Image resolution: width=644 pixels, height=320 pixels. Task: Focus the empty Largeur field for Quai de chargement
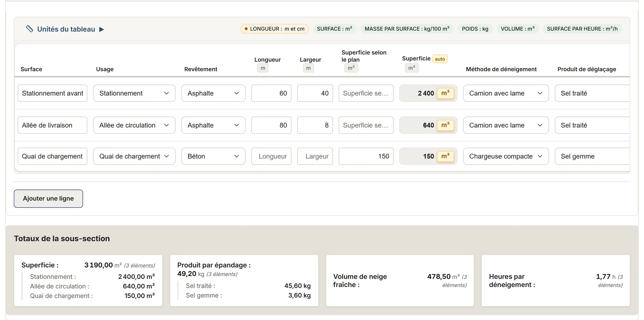tap(315, 156)
